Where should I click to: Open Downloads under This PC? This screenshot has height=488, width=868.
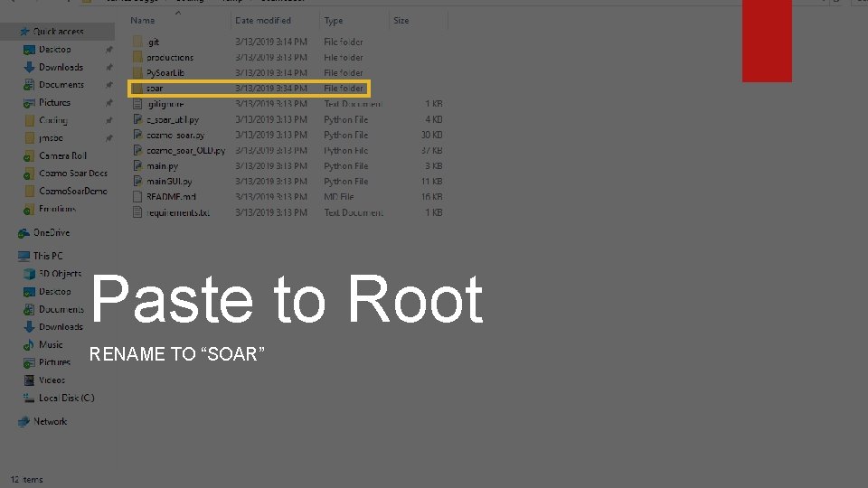tap(61, 327)
